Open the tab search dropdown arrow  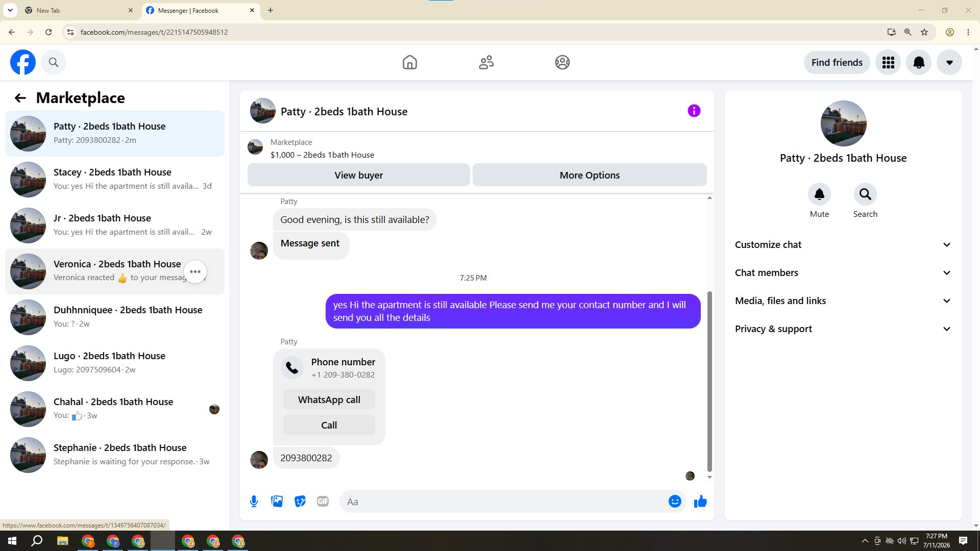[10, 10]
